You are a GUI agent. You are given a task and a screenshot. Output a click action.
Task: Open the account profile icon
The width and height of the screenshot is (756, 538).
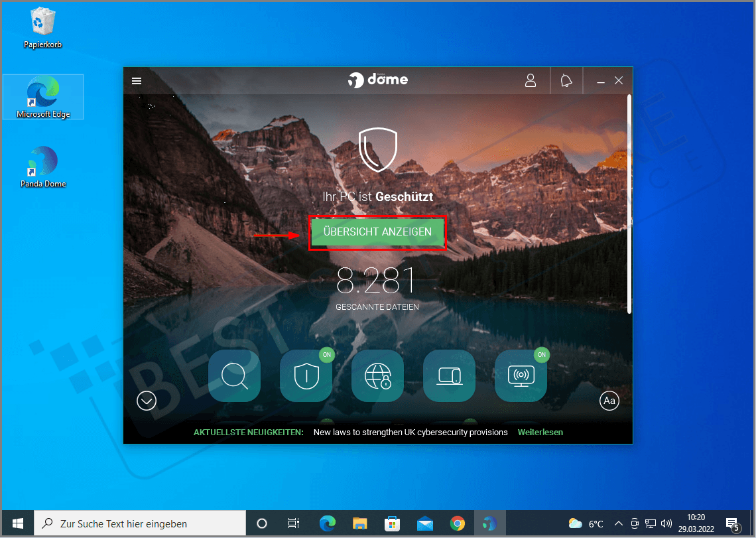coord(531,80)
